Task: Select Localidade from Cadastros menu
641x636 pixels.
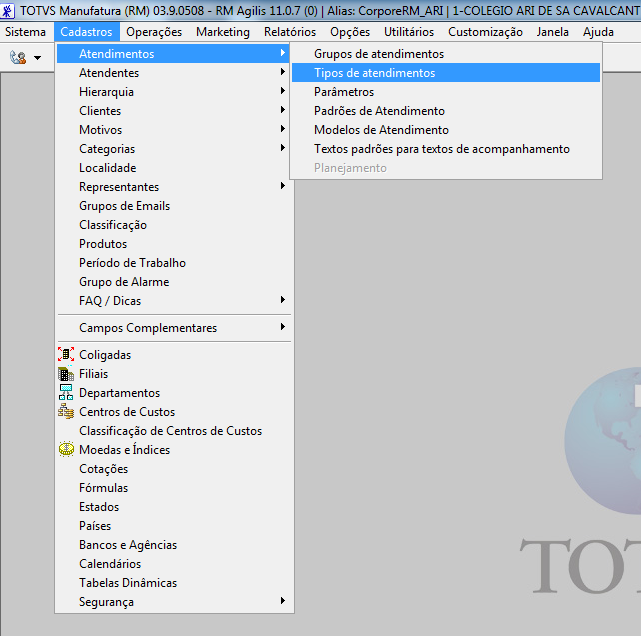Action: 175,168
